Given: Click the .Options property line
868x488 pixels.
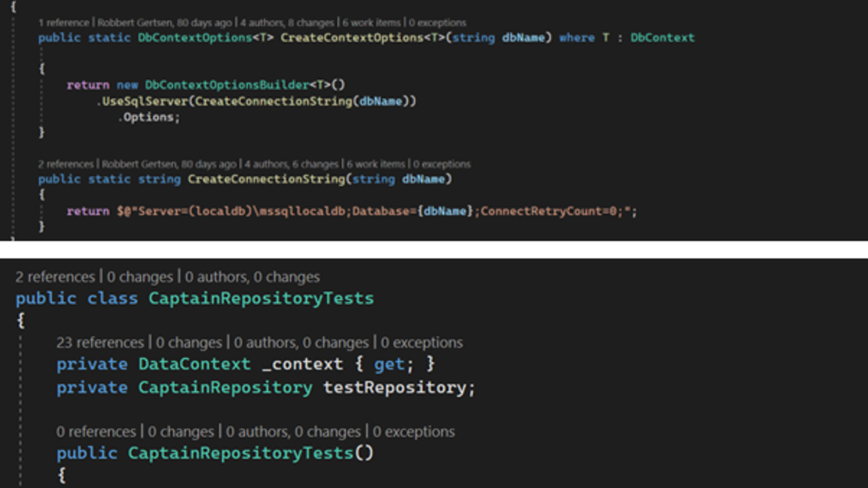Looking at the screenshot, I should click(x=149, y=117).
